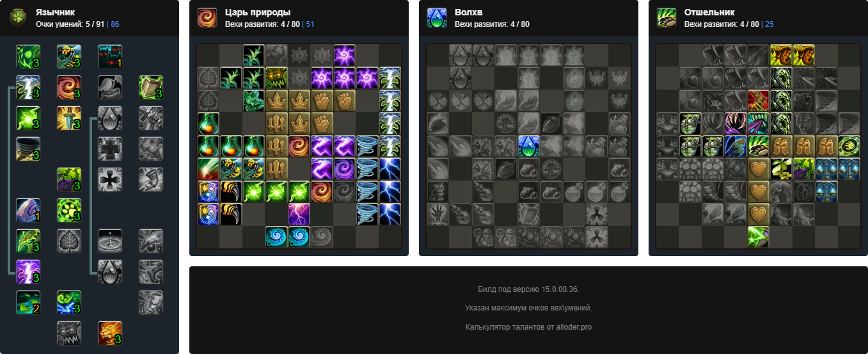Viewport: 868px width, 354px height.
Task: Select the tornado skill in the Язычник panel
Action: 28,149
